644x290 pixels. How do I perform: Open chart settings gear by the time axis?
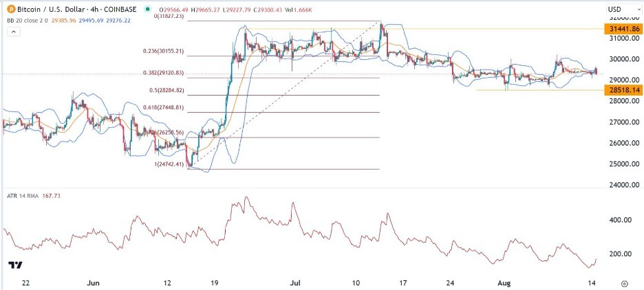click(624, 283)
